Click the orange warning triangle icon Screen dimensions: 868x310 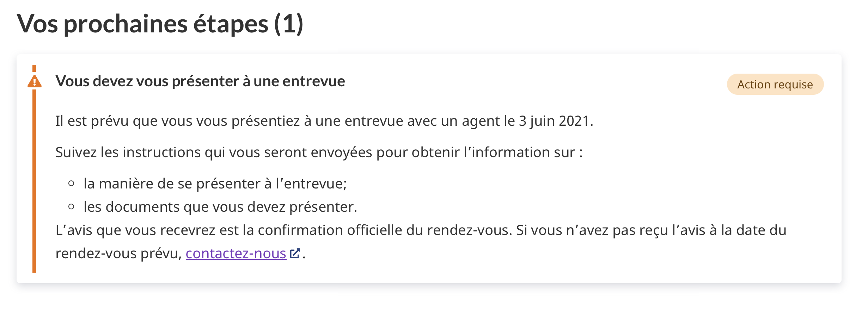click(x=35, y=81)
